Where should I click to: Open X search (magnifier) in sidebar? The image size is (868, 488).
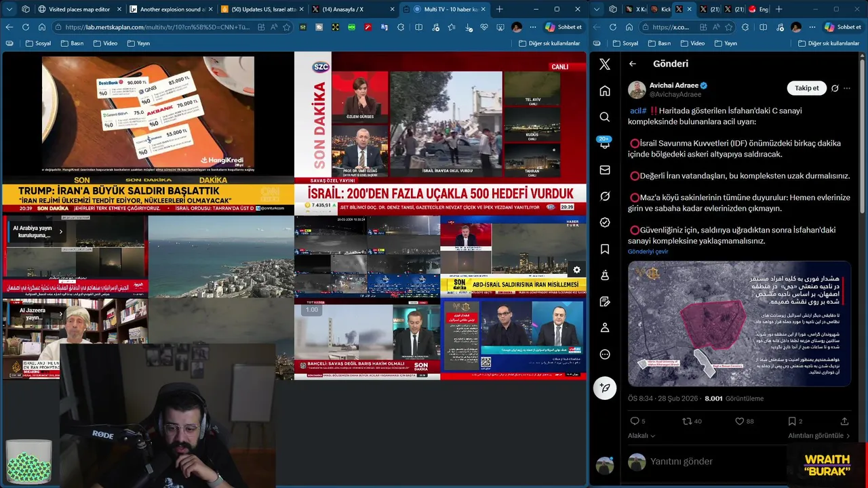tap(605, 117)
